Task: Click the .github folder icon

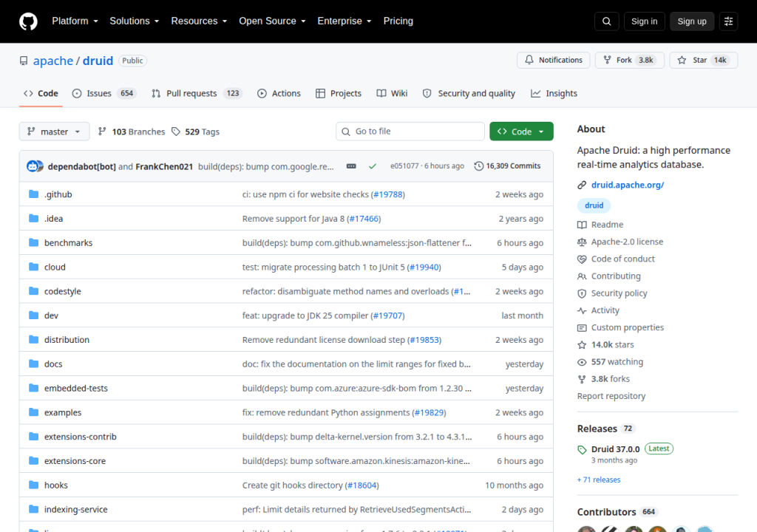Action: (33, 194)
